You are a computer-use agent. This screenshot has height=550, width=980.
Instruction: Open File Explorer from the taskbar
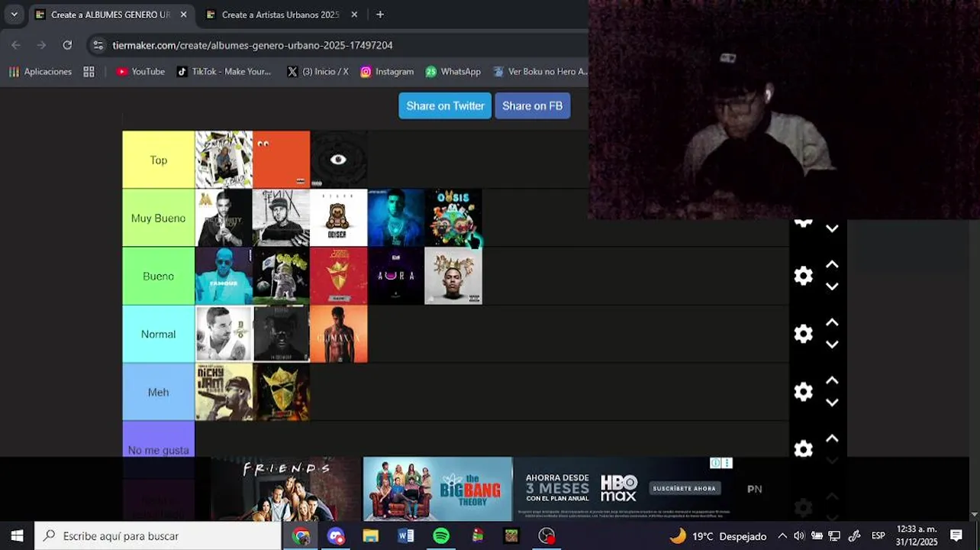pyautogui.click(x=371, y=535)
